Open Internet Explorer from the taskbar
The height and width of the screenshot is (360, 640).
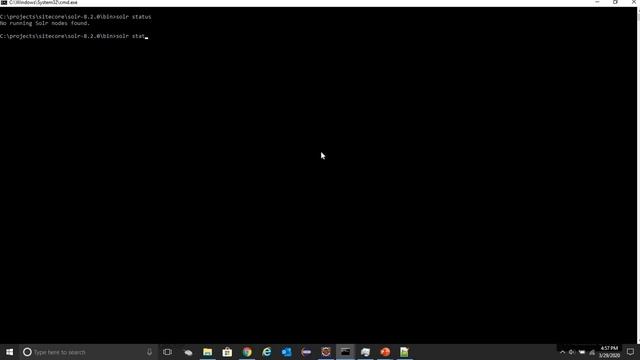[267, 352]
